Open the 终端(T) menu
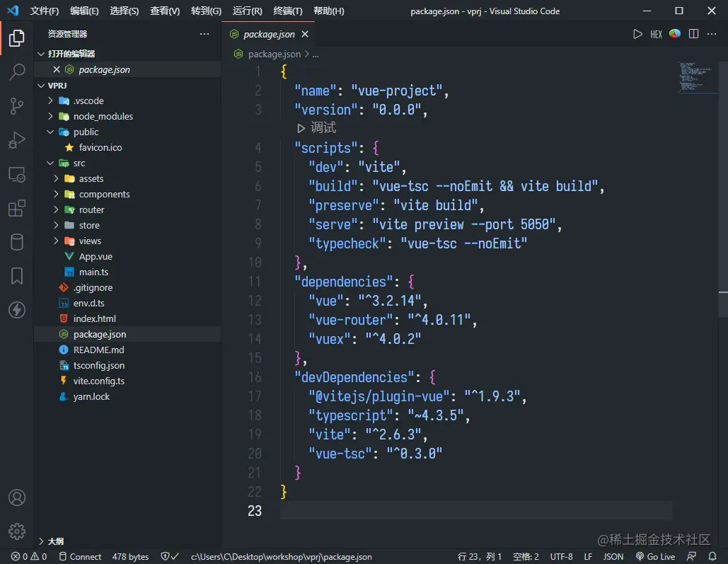The image size is (728, 564). click(x=288, y=11)
